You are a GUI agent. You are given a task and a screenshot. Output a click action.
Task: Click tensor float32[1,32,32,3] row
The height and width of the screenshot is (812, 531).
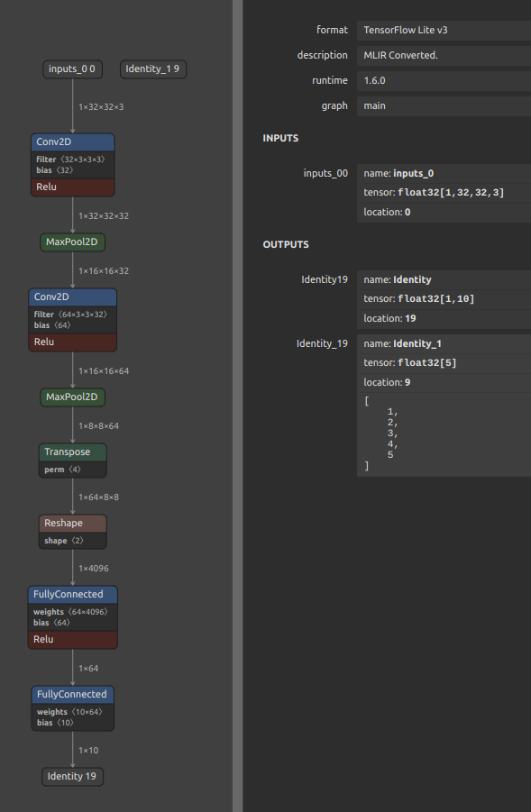point(444,193)
